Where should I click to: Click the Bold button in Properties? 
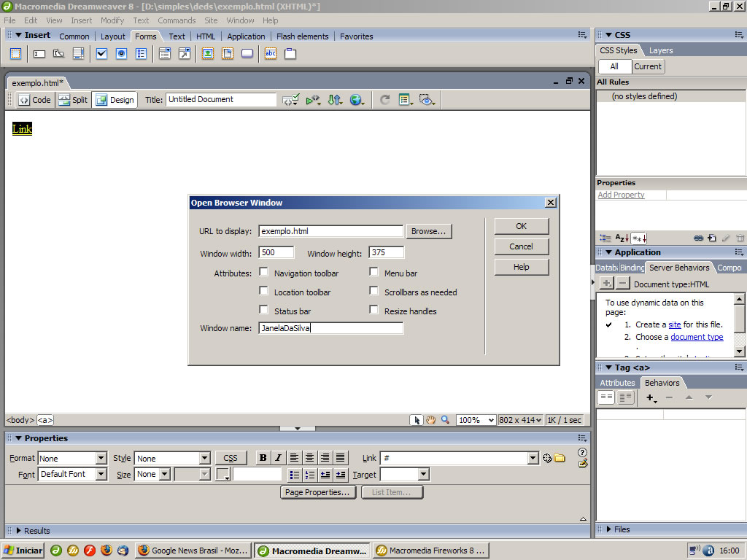263,458
